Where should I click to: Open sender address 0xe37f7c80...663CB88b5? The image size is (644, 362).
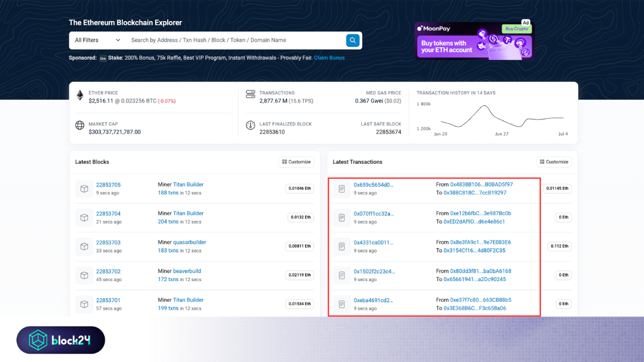(481, 300)
